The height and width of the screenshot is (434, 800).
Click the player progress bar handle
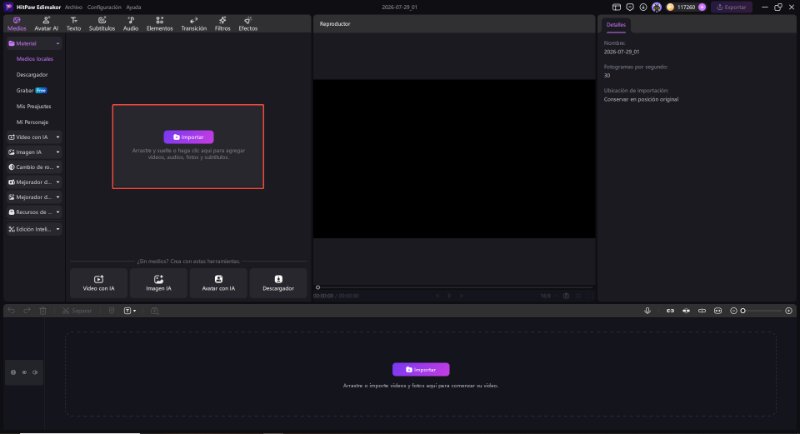(318, 287)
